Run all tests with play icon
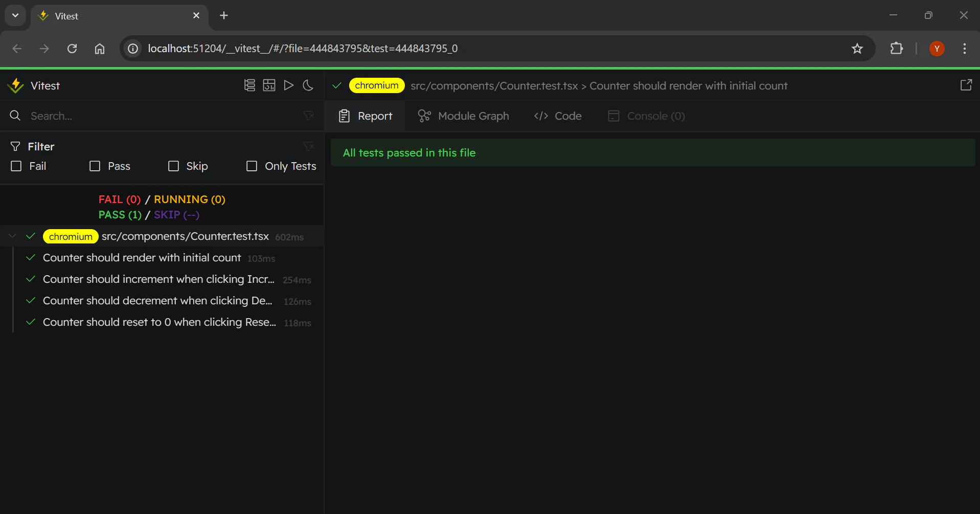Screen dimensions: 980x514 coord(289,85)
